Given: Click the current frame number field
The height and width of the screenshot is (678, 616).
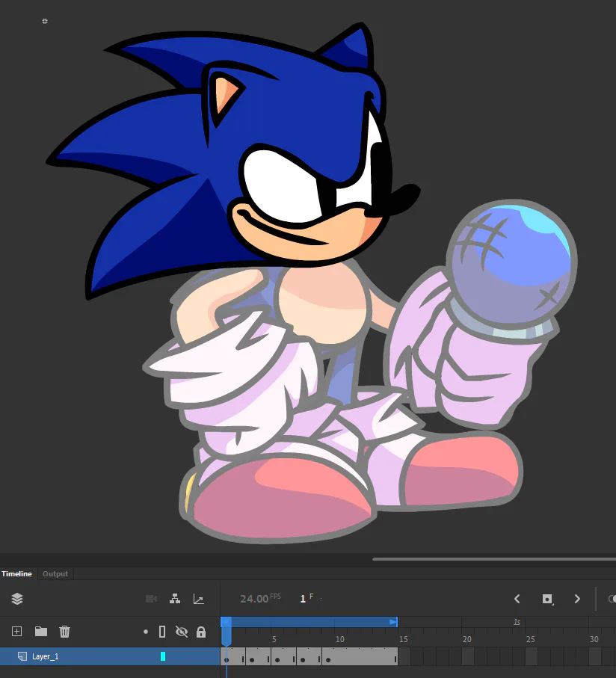Looking at the screenshot, I should tap(303, 599).
